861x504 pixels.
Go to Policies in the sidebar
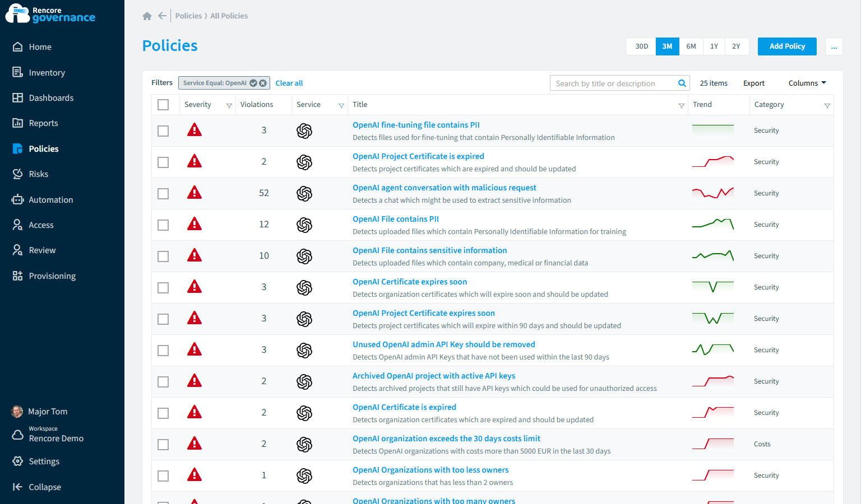coord(44,148)
